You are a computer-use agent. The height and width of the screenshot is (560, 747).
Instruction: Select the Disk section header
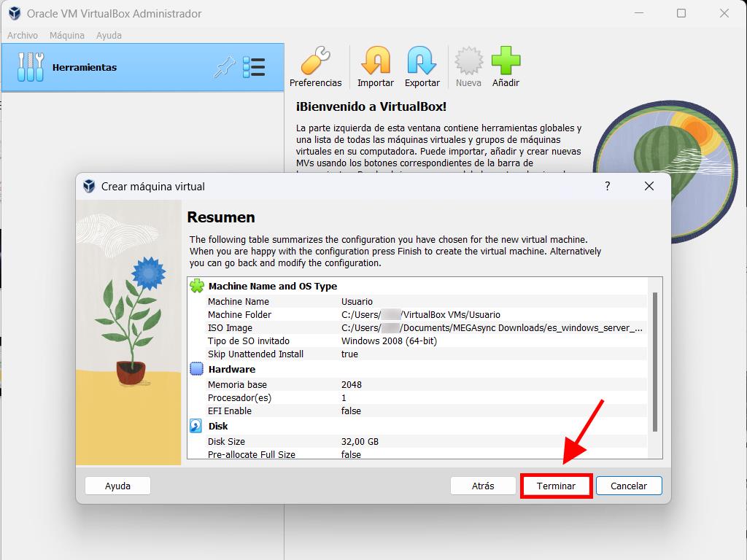pyautogui.click(x=217, y=427)
